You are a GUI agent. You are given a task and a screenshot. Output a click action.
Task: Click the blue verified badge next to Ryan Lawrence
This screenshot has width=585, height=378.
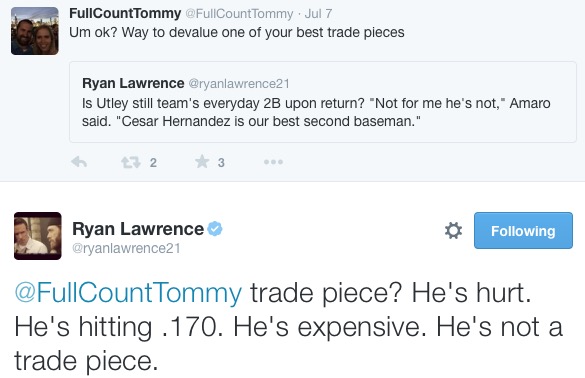(215, 228)
